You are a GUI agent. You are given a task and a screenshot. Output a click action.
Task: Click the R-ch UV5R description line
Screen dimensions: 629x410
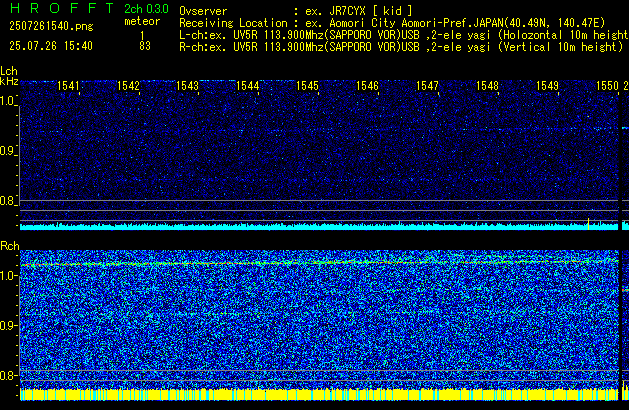click(x=401, y=47)
